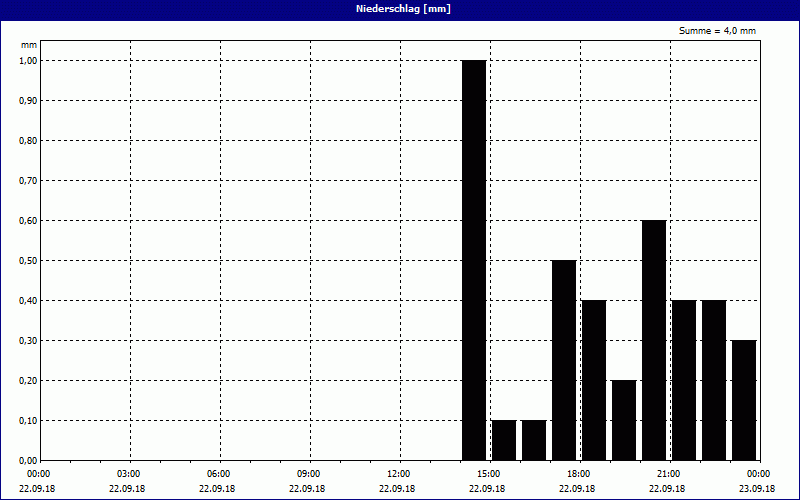This screenshot has width=800, height=500.
Task: Click the mm unit label above y-axis
Action: pos(29,45)
